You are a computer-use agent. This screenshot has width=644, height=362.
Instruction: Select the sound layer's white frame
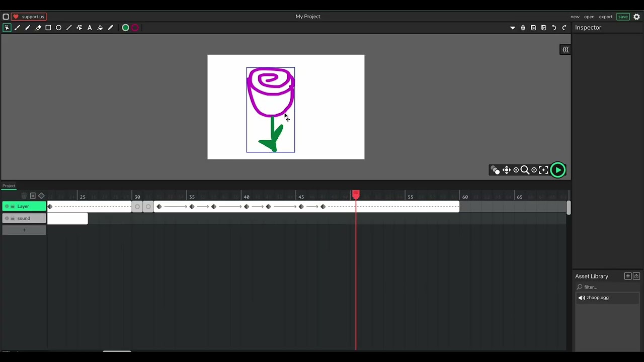pyautogui.click(x=67, y=218)
